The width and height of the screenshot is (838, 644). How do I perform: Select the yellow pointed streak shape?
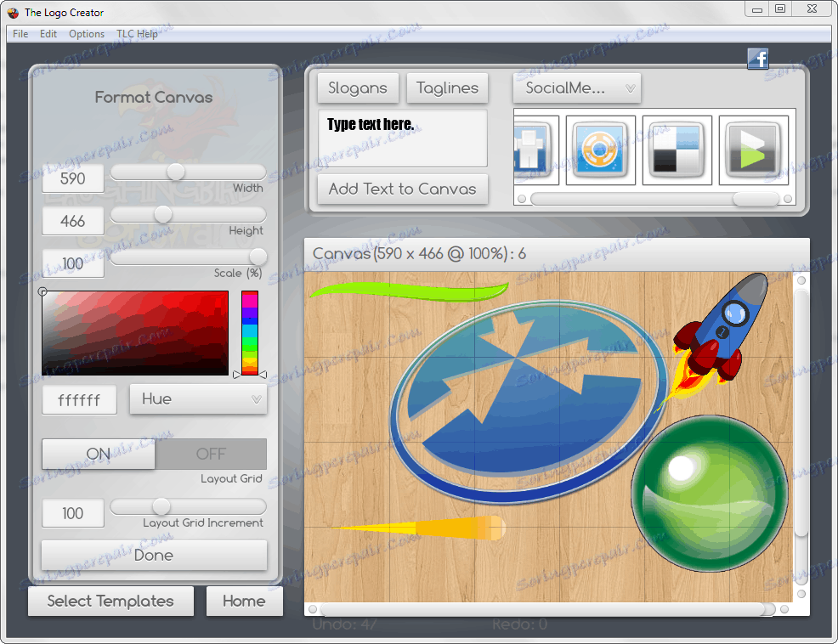[x=418, y=528]
